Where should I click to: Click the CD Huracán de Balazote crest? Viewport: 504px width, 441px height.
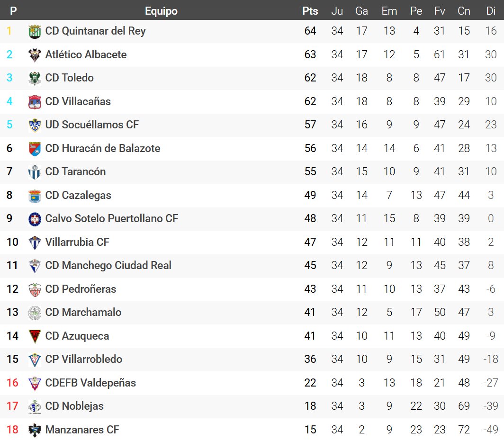pos(35,149)
